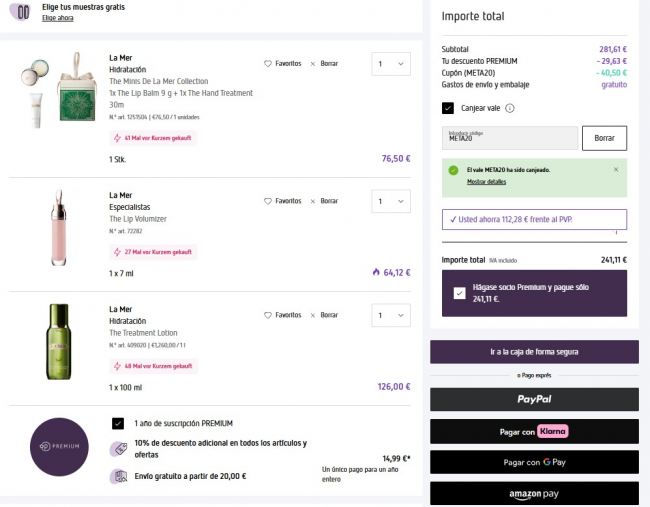The width and height of the screenshot is (650, 507).
Task: Pay with the PayPal express button
Action: (x=534, y=399)
